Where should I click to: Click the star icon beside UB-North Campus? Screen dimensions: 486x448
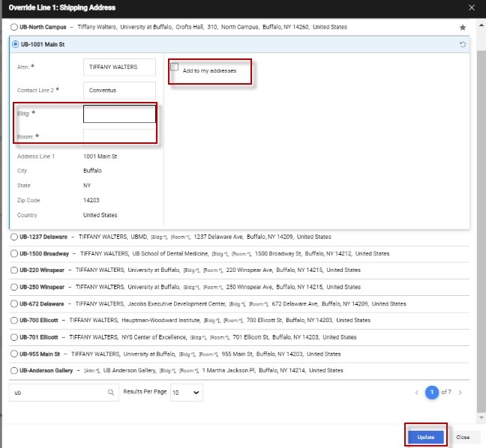point(463,27)
